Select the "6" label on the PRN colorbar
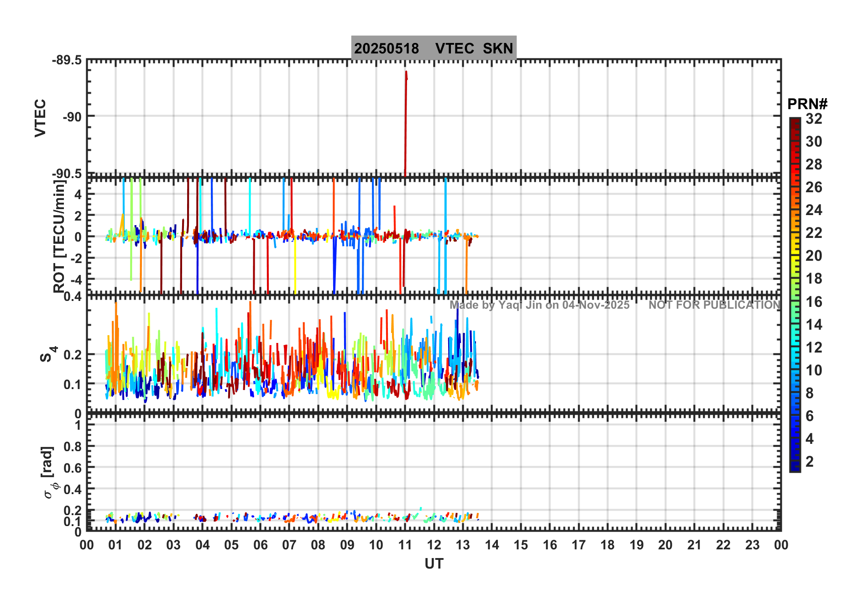The image size is (868, 590). pyautogui.click(x=810, y=416)
